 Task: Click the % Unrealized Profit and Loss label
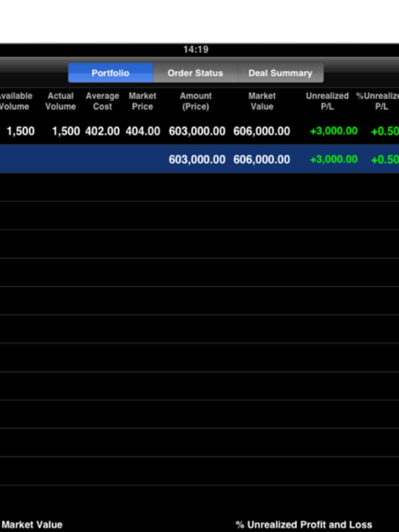coord(303,525)
